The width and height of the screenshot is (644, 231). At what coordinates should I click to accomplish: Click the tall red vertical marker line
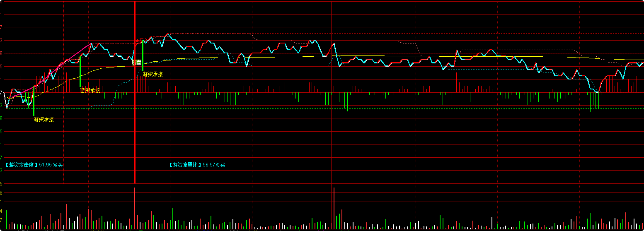tap(135, 124)
